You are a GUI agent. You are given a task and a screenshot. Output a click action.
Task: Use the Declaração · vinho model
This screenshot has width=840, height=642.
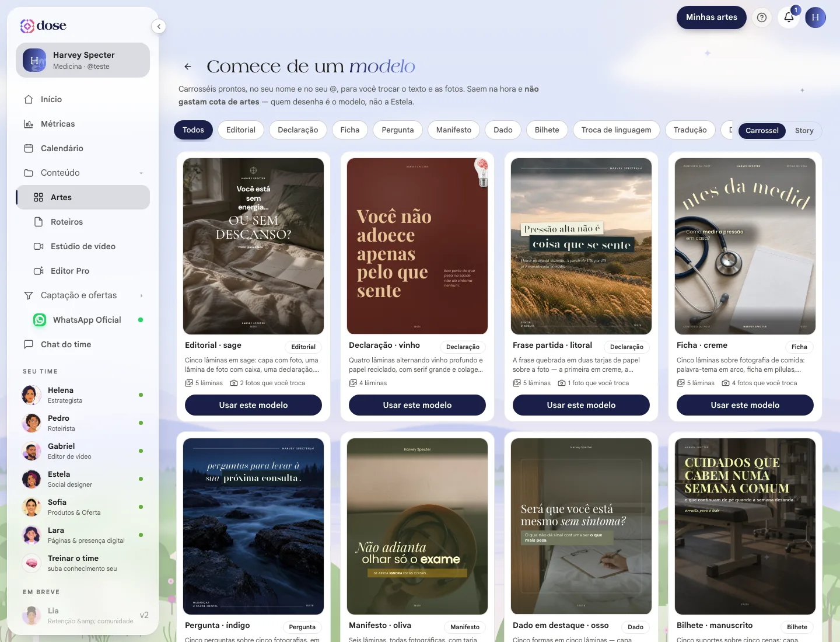pos(417,405)
